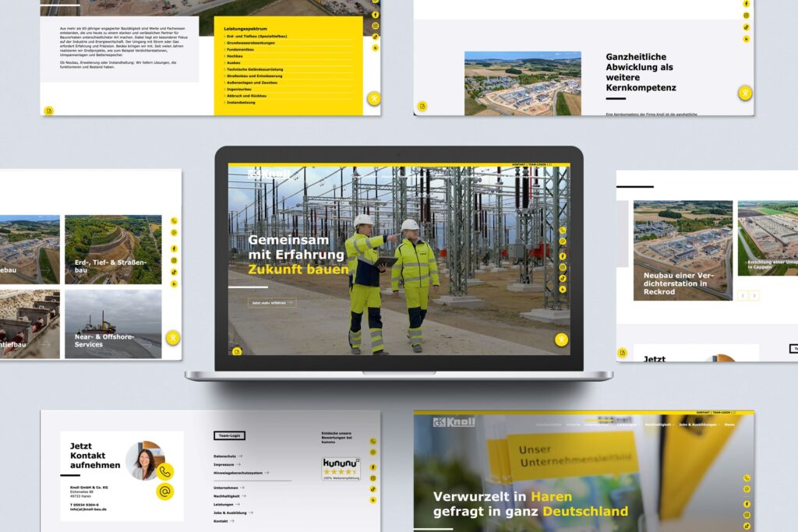Click the accessibility button in the Ganzheitliche Abwicklung panel
The height and width of the screenshot is (532, 798).
(x=745, y=93)
